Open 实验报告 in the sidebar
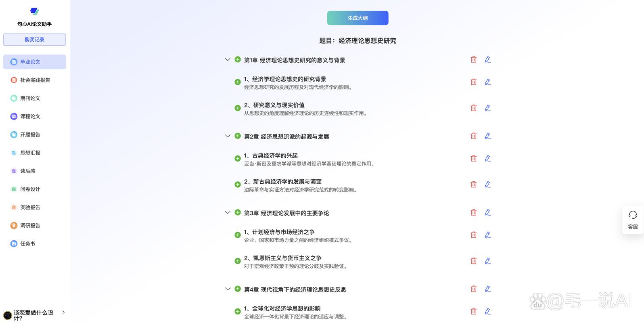This screenshot has width=644, height=323. point(34,207)
